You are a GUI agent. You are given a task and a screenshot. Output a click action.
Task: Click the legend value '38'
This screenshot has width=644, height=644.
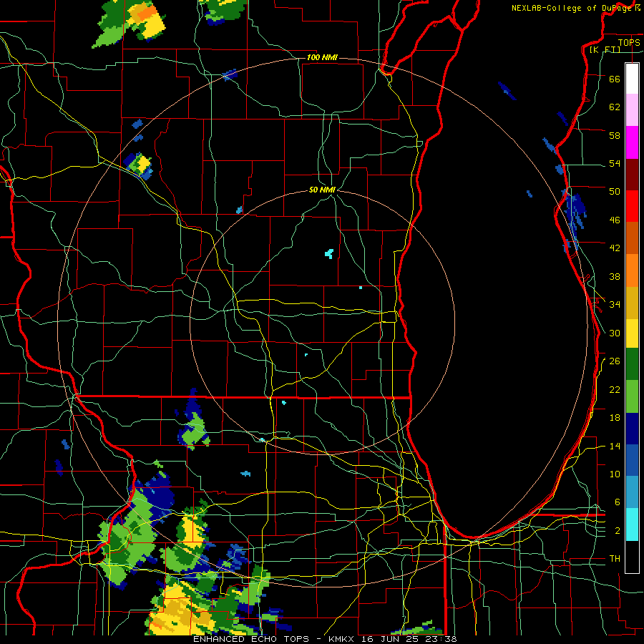tap(615, 276)
